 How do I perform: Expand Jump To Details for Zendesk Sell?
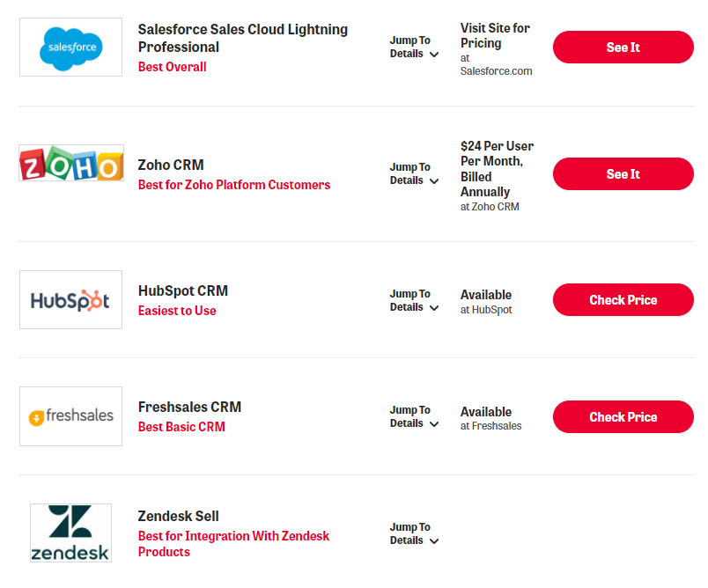414,534
